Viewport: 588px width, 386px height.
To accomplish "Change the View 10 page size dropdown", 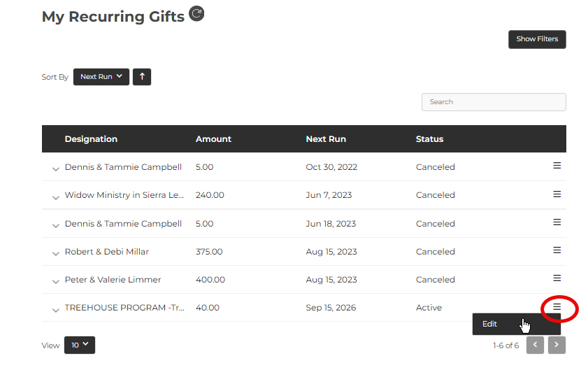I will 80,345.
